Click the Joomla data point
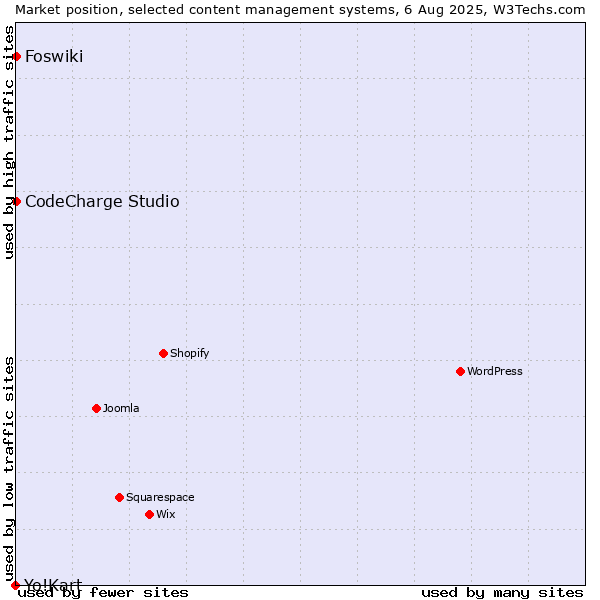 click(96, 409)
